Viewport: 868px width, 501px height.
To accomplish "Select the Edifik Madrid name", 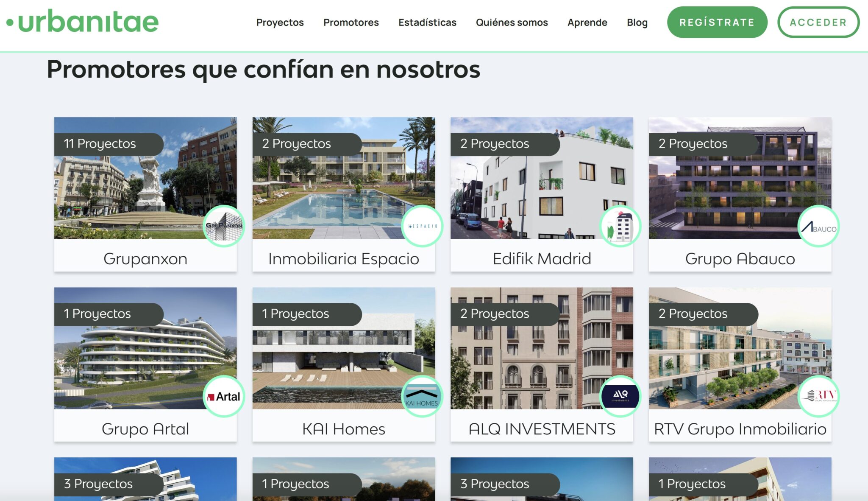I will 542,259.
